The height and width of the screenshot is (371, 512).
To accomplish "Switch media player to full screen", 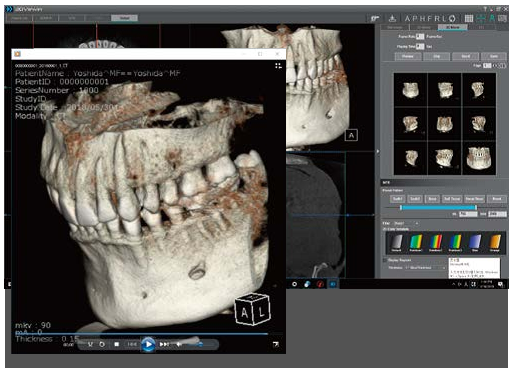I will point(275,344).
